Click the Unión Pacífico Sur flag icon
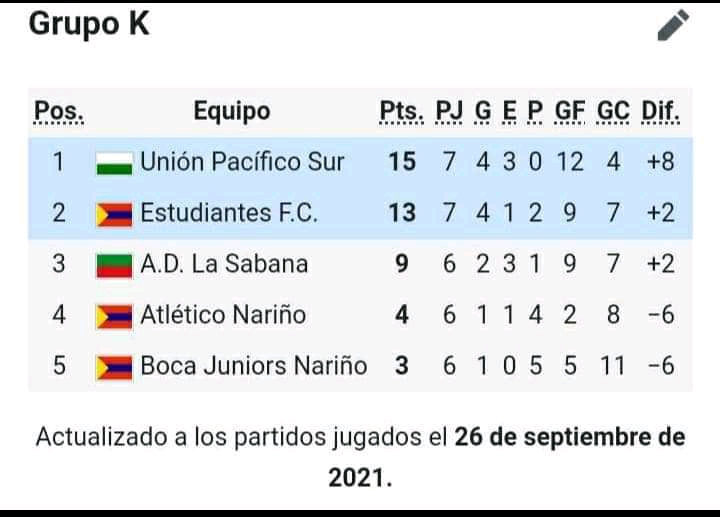This screenshot has width=720, height=517. (114, 164)
